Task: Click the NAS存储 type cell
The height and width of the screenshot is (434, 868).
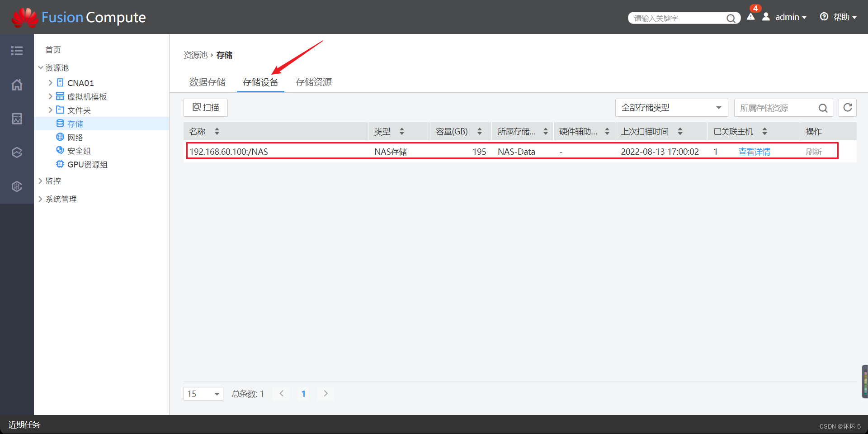Action: [x=391, y=152]
